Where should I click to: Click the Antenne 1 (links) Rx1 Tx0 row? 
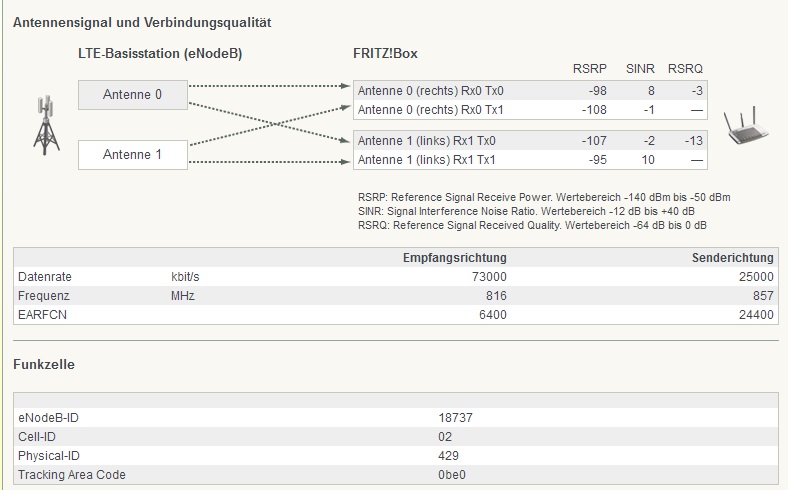[x=530, y=141]
